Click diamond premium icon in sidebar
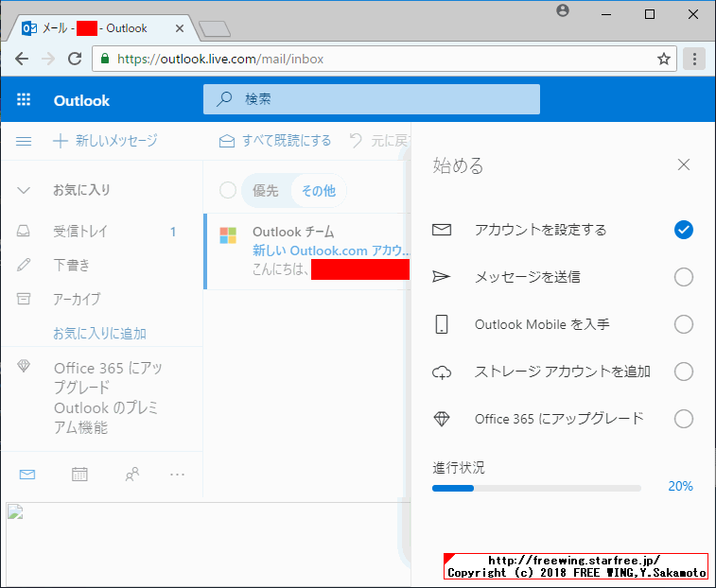The image size is (716, 588). (x=24, y=366)
